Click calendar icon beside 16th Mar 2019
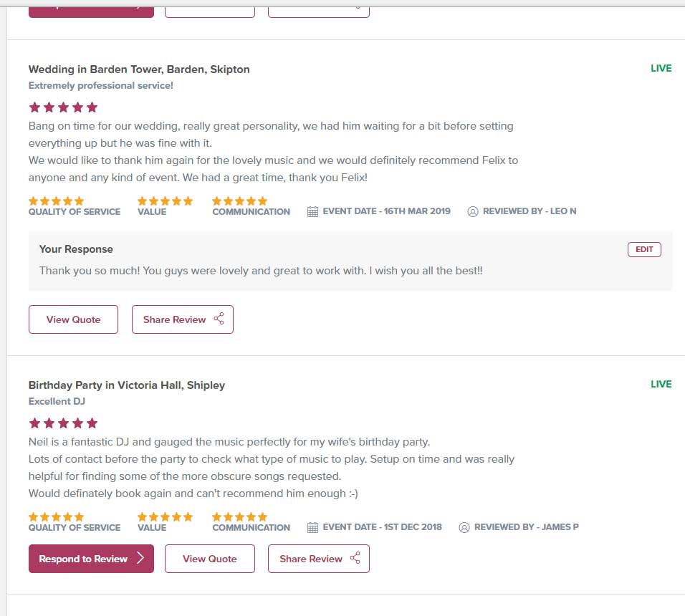The image size is (685, 616). (312, 211)
